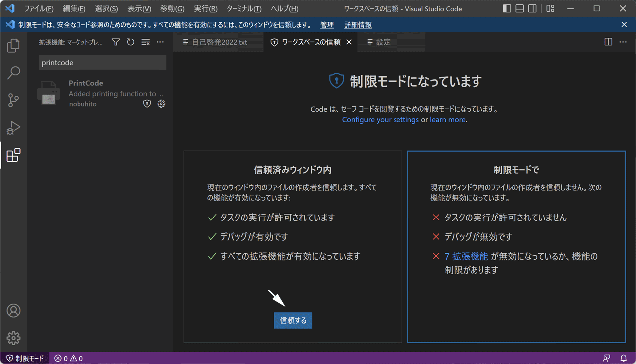Toggle panel layout icon in title bar
636x364 pixels.
[x=520, y=9]
